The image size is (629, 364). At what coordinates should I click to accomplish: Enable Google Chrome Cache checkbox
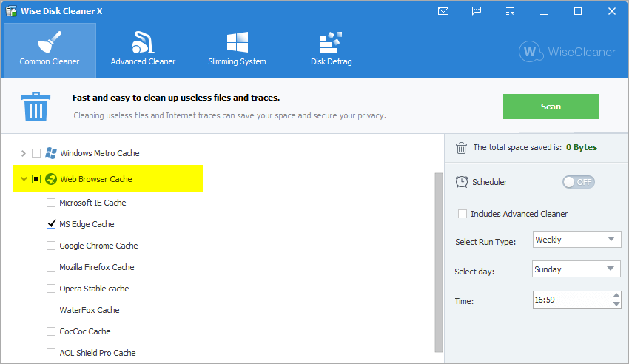pos(51,246)
